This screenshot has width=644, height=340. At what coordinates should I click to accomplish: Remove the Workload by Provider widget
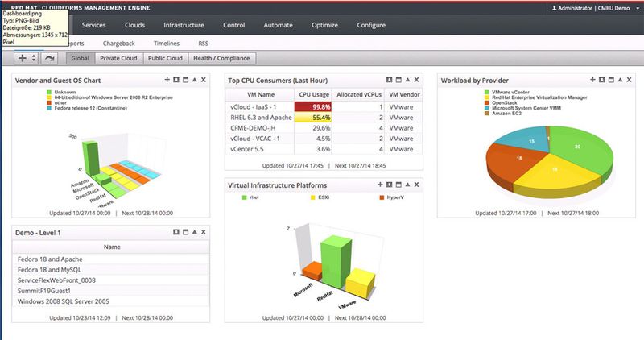tap(630, 80)
